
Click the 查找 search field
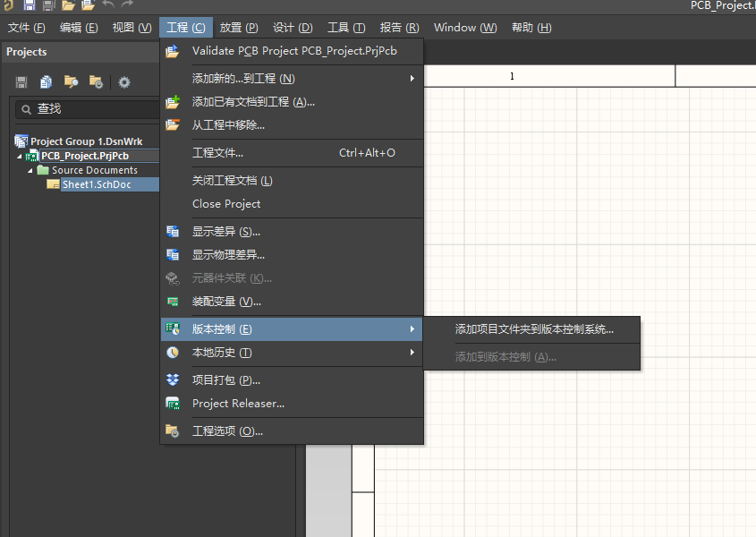pos(88,109)
